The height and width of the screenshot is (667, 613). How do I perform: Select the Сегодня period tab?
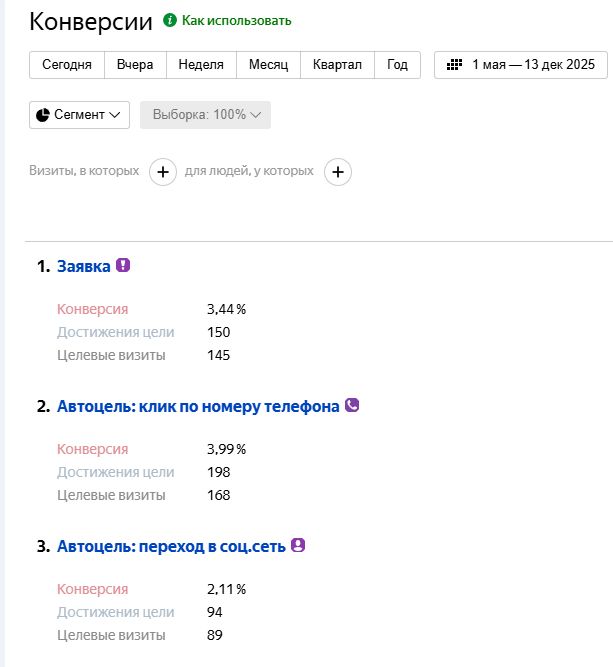pos(67,65)
